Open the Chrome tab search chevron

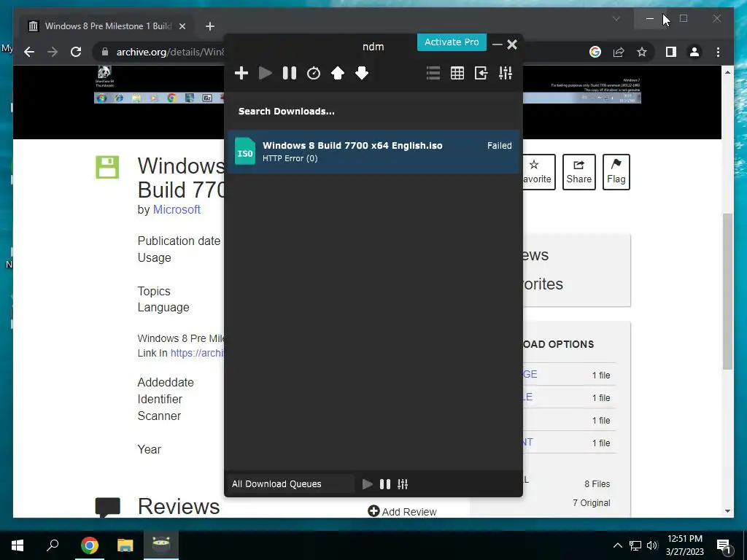click(616, 18)
